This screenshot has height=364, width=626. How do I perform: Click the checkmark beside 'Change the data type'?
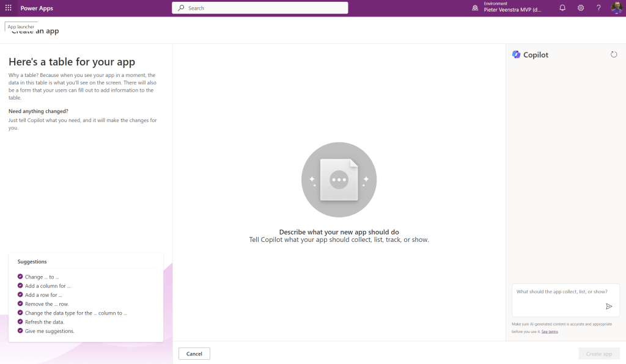tap(20, 313)
